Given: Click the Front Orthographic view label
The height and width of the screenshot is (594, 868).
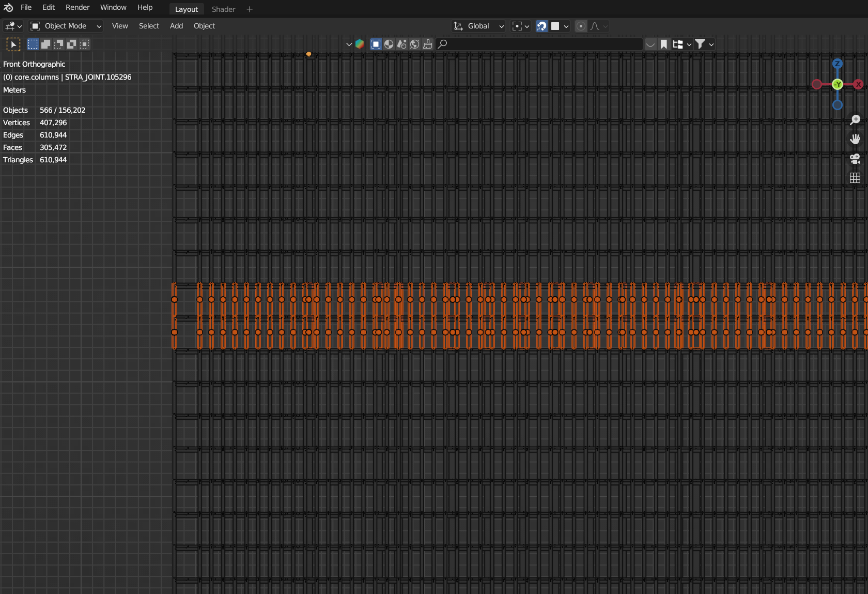Looking at the screenshot, I should click(34, 64).
